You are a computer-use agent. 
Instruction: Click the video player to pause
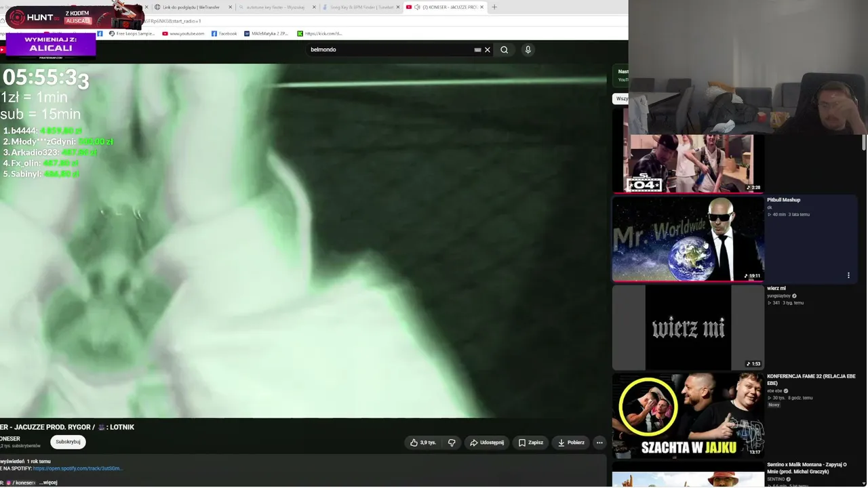click(303, 241)
